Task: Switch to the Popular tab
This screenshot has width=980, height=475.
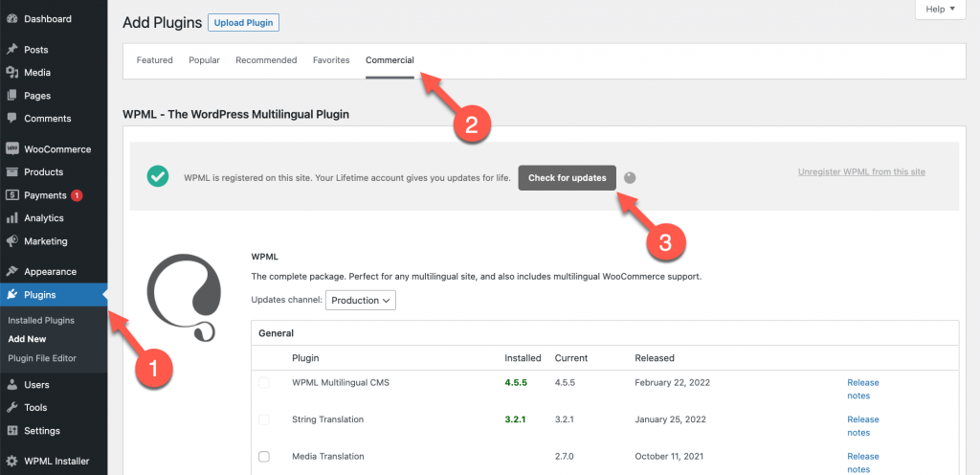Action: [205, 60]
